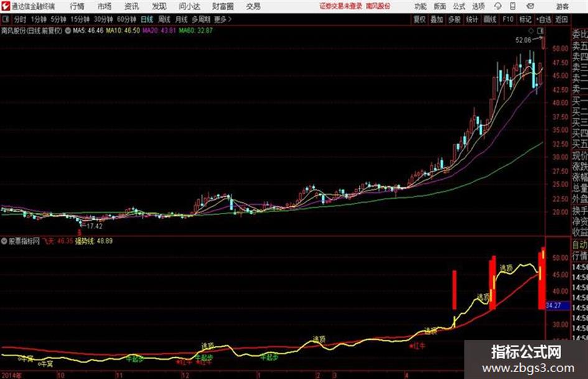The width and height of the screenshot is (588, 379).
Task: Open the 选项 options menu
Action: pos(478,6)
